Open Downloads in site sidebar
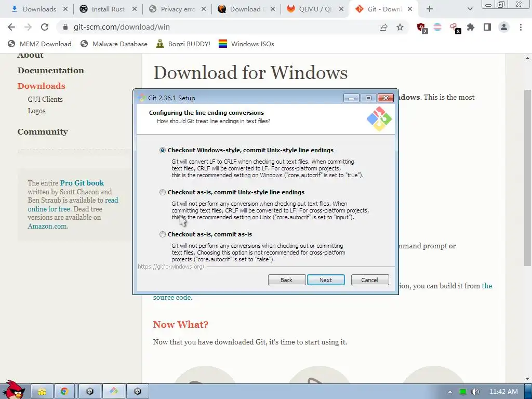The image size is (532, 399). 42,86
